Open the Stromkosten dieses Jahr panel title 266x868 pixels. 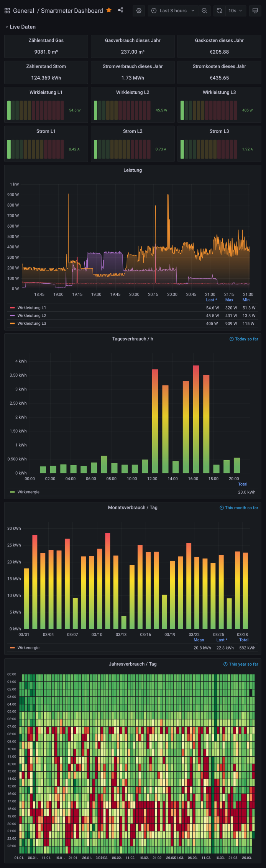pos(219,66)
